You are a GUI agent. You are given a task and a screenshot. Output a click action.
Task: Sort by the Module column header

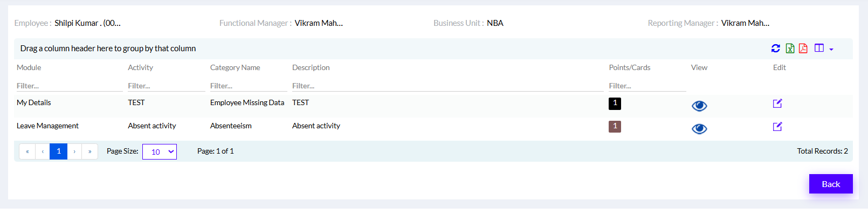tap(29, 67)
